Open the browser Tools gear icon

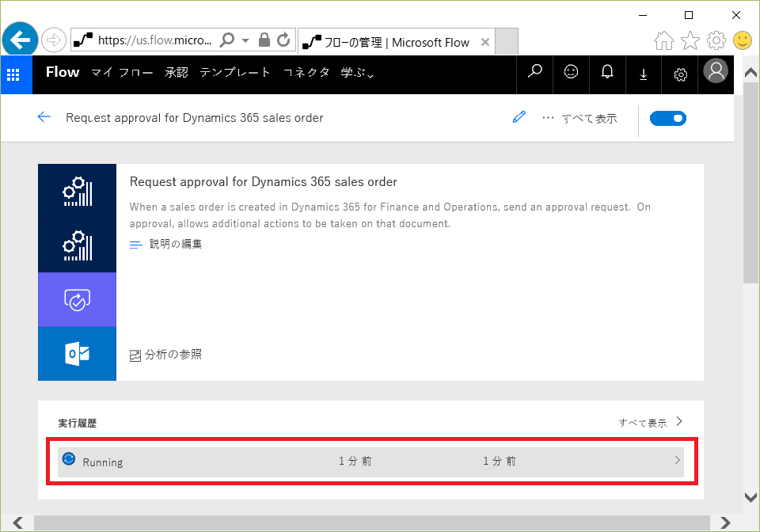coord(716,40)
